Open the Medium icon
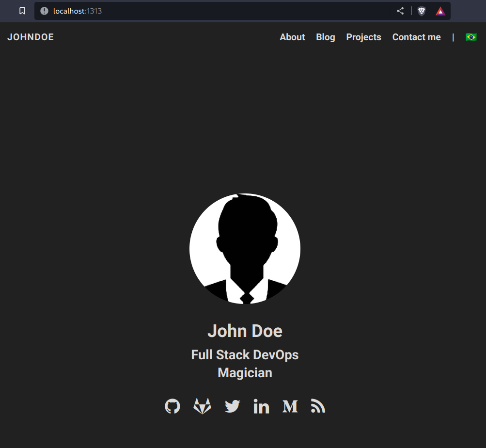The height and width of the screenshot is (448, 486). point(289,406)
